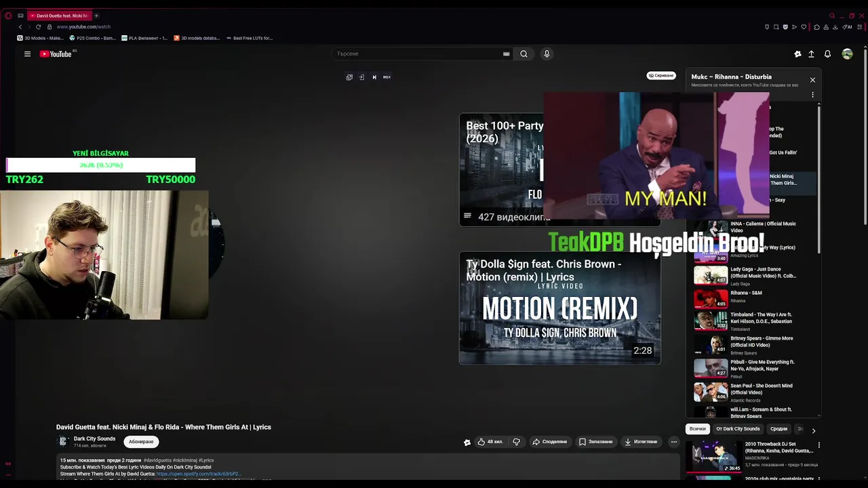Close the Rihanna Disturbia mix panel
Screen dimensions: 868x488
(x=812, y=80)
